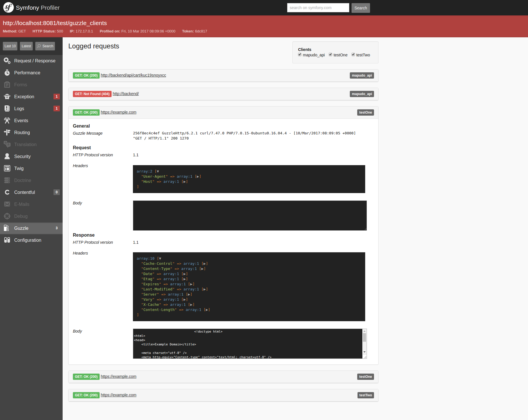This screenshot has width=528, height=420.
Task: Click the Contentful zero count badge
Action: point(57,192)
